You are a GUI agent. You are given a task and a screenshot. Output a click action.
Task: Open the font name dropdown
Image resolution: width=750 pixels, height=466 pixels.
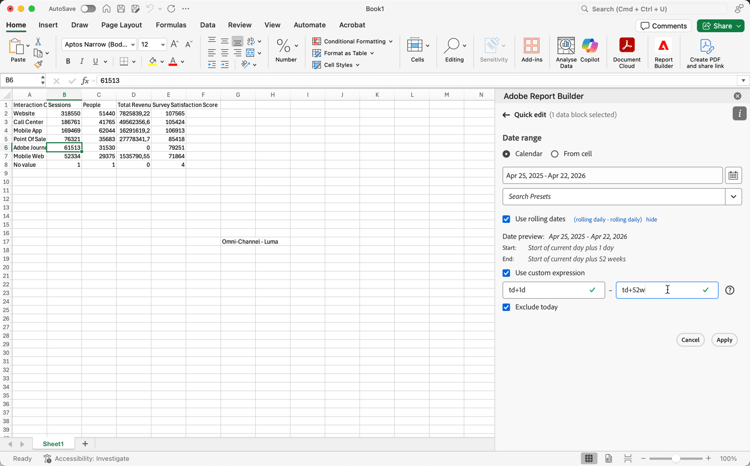133,44
